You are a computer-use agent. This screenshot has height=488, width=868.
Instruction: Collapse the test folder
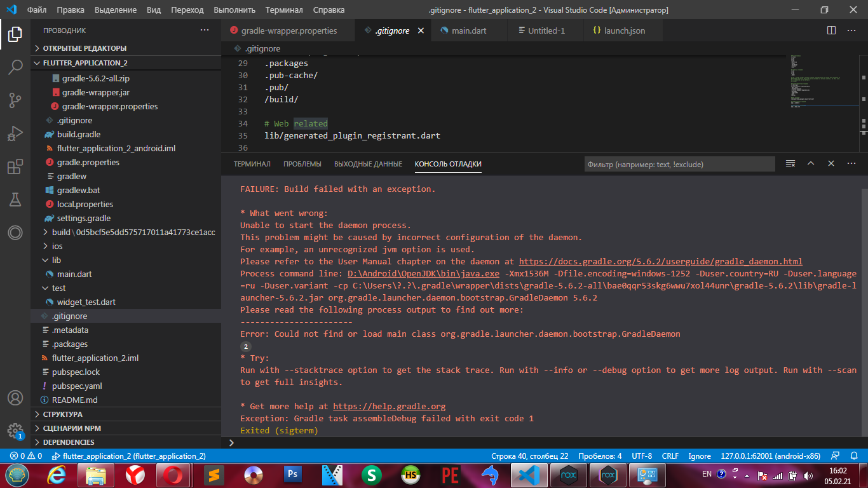[126, 288]
